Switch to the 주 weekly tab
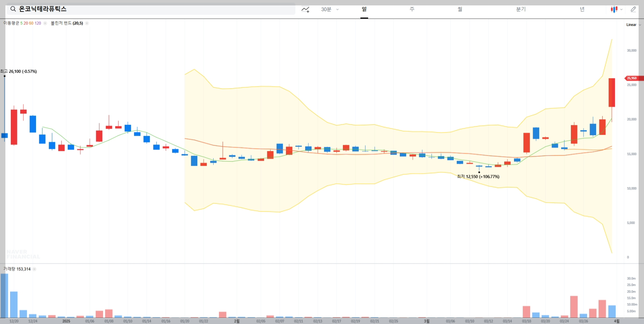The height and width of the screenshot is (324, 644). click(412, 9)
